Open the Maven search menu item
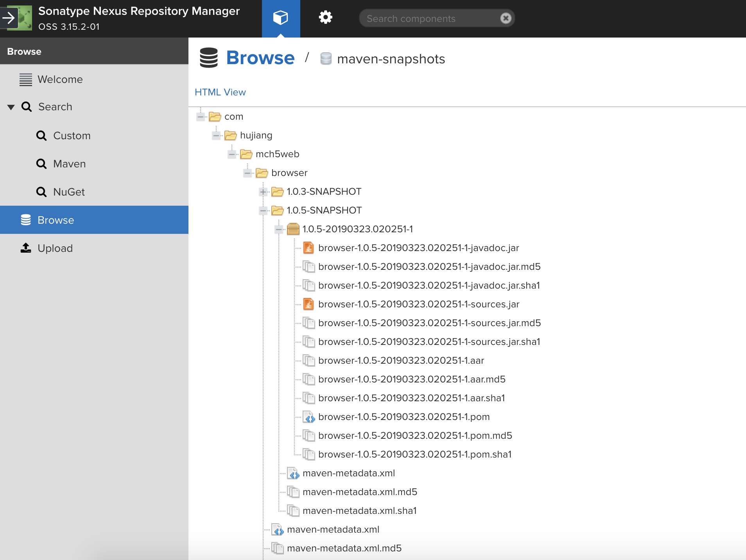Image resolution: width=746 pixels, height=560 pixels. click(x=69, y=164)
